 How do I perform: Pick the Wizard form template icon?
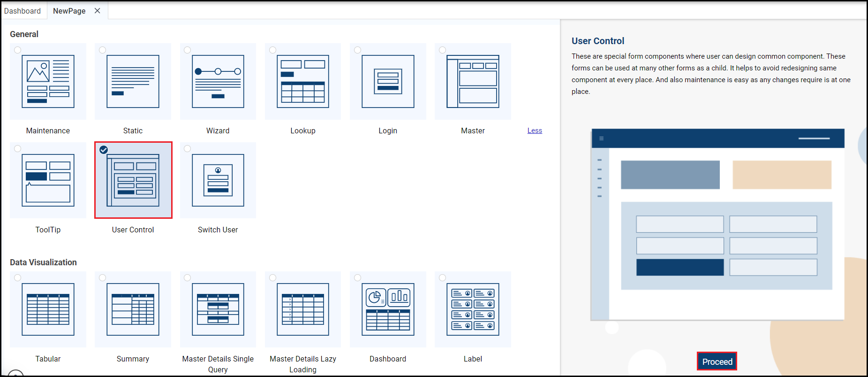(218, 81)
